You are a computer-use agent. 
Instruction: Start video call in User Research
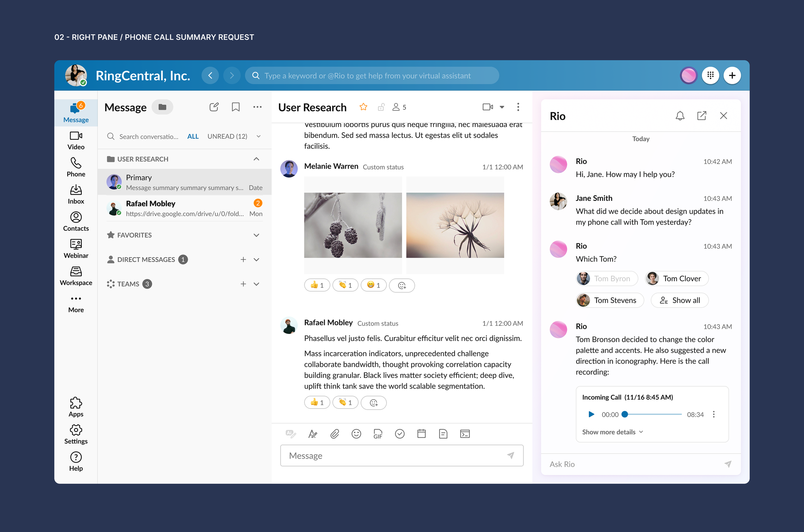tap(487, 107)
